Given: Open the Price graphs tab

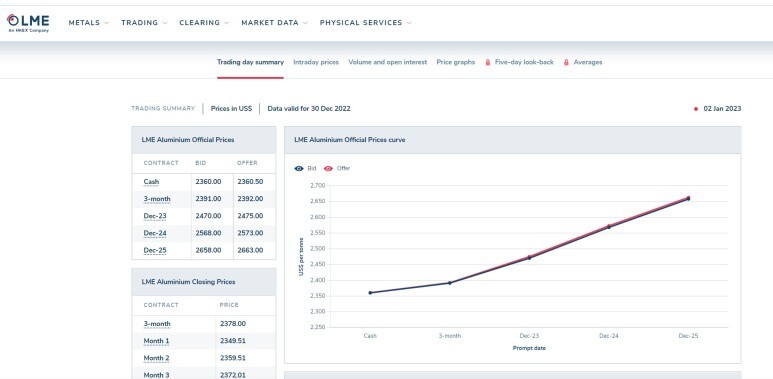Looking at the screenshot, I should click(x=456, y=63).
